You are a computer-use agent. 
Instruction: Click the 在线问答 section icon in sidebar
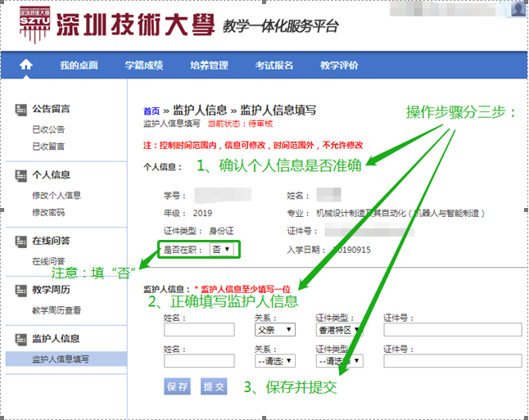pos(21,242)
